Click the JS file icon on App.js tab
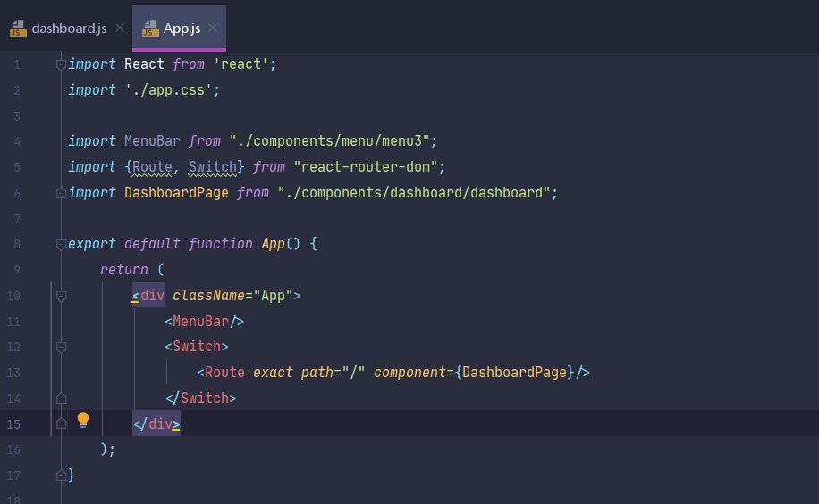 pyautogui.click(x=150, y=29)
